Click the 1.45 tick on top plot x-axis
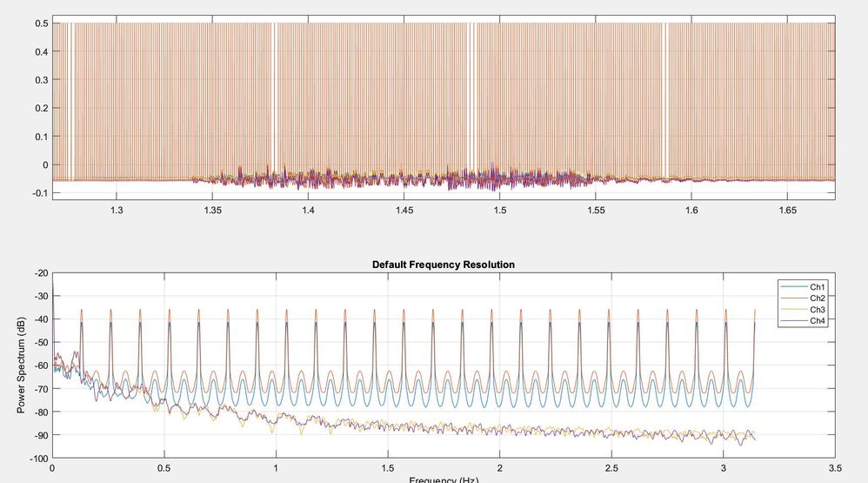The width and height of the screenshot is (868, 483). (404, 211)
